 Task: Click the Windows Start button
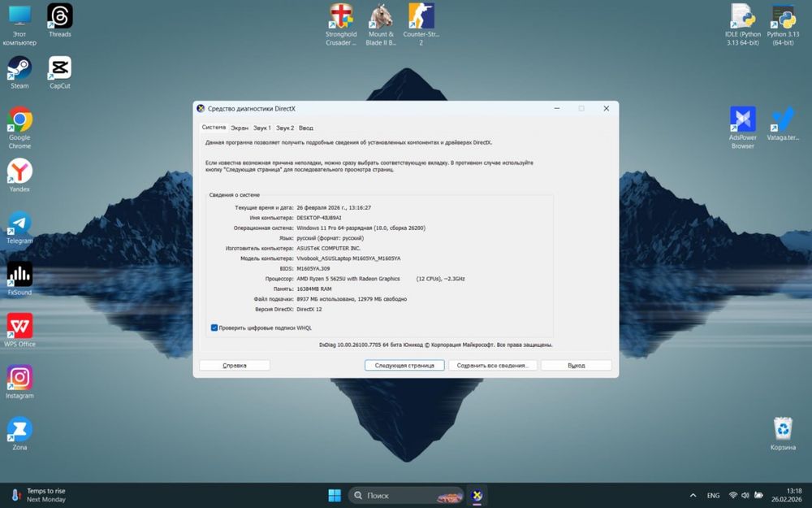coord(335,496)
